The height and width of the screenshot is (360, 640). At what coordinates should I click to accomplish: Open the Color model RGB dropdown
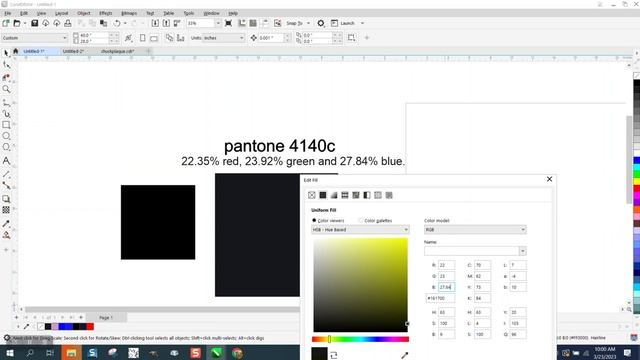tap(475, 230)
